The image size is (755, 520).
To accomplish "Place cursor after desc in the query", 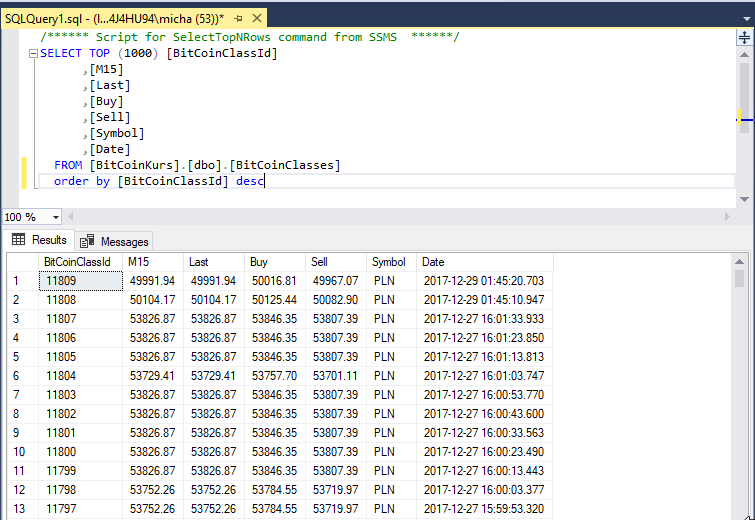I will [x=264, y=181].
